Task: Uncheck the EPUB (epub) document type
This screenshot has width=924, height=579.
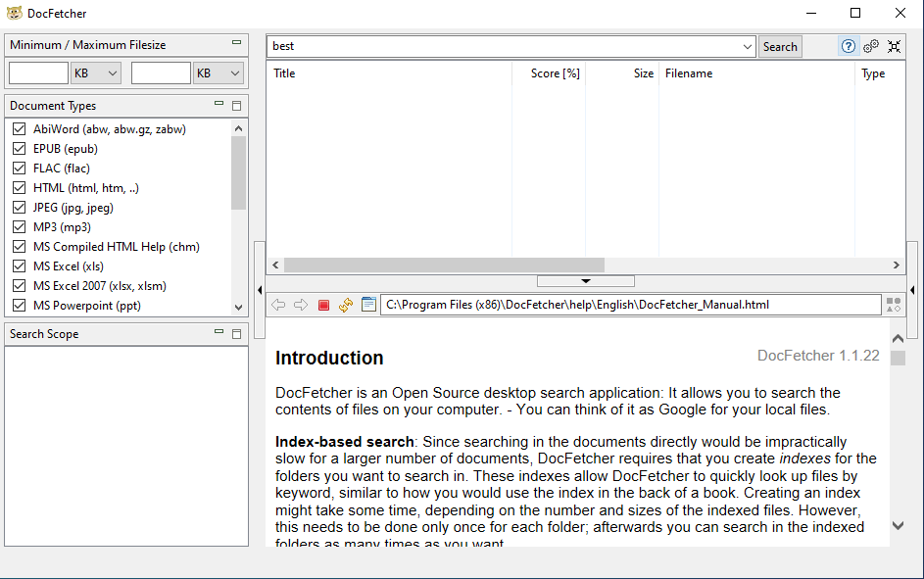Action: [19, 149]
